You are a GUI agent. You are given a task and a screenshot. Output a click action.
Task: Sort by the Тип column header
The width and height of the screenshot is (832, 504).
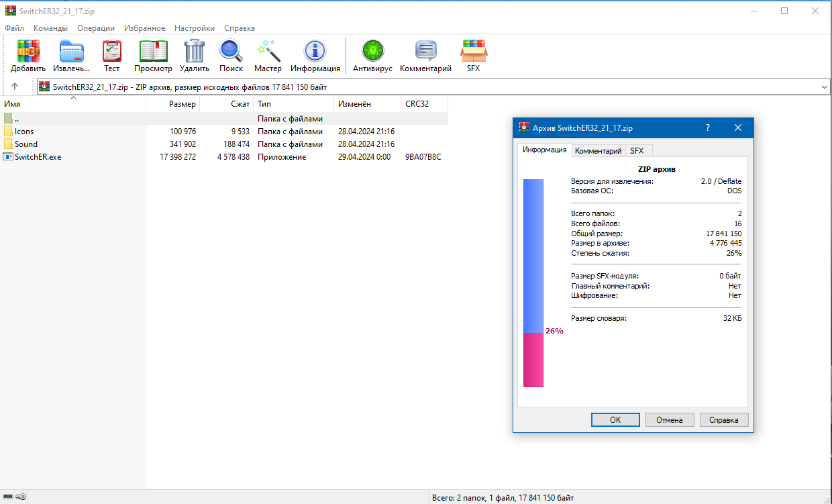293,104
